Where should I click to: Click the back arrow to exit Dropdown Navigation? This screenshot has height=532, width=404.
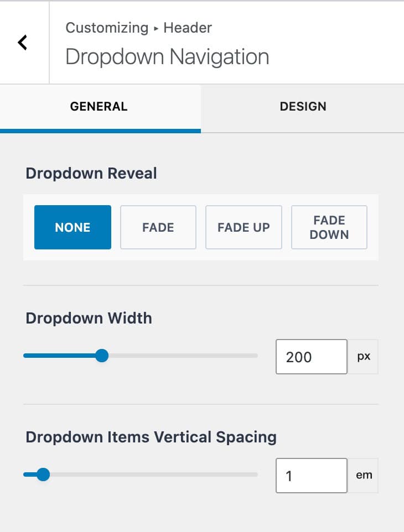pyautogui.click(x=22, y=42)
